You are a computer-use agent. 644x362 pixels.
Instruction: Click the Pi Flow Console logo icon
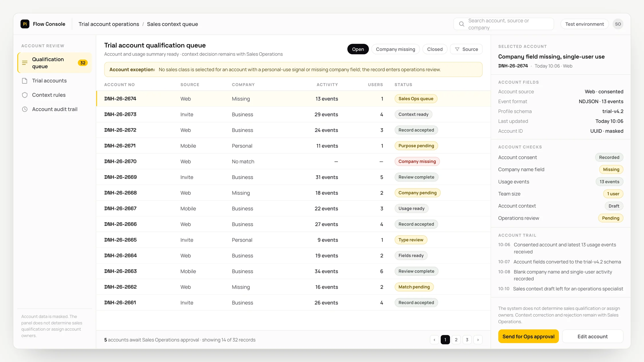pos(25,24)
